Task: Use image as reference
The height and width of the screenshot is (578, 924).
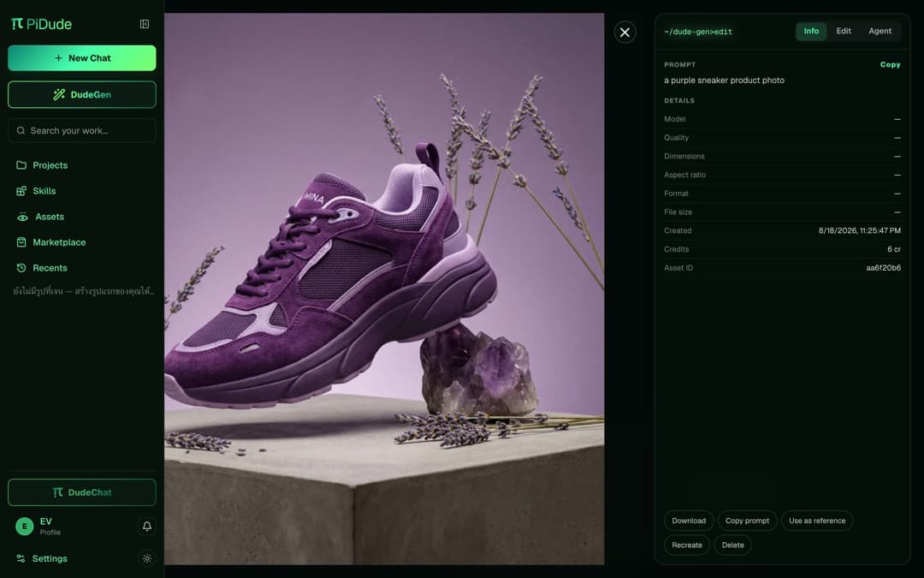Action: 817,521
